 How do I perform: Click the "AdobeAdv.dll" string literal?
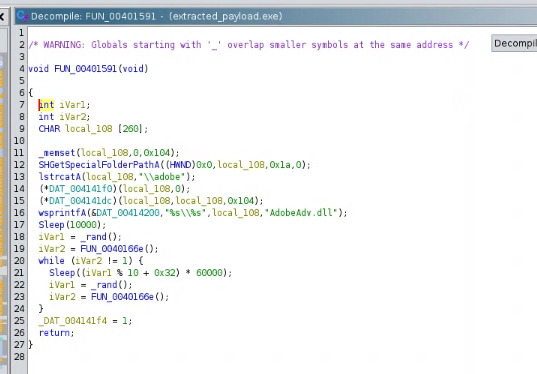click(301, 213)
